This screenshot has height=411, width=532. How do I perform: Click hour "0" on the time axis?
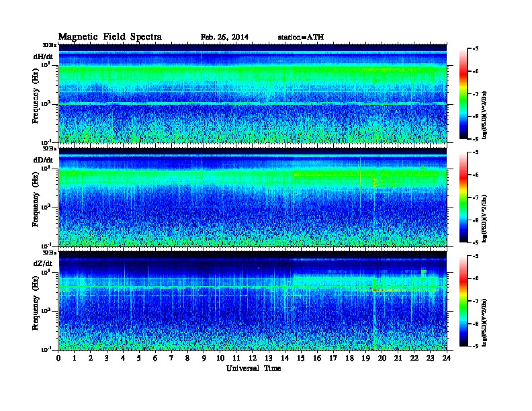(58, 358)
